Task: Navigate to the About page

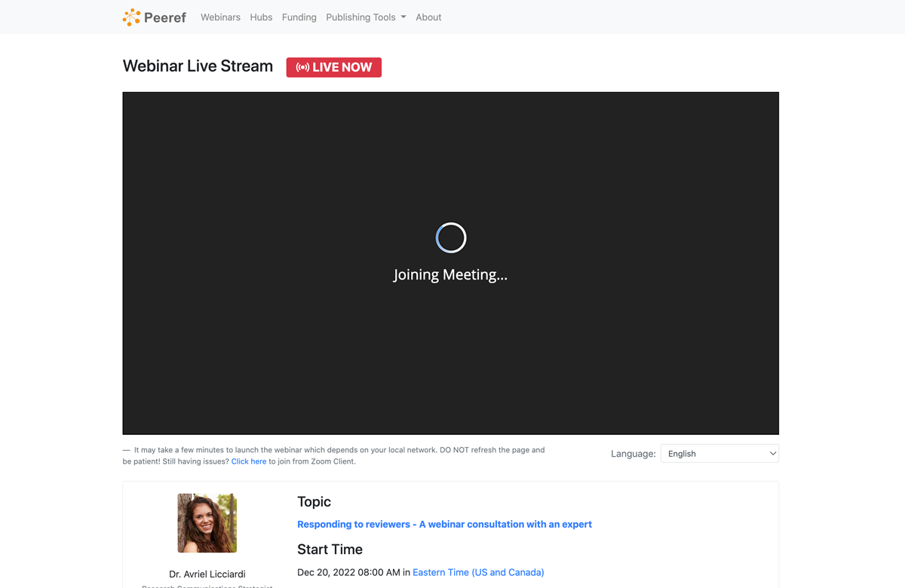Action: pyautogui.click(x=428, y=17)
